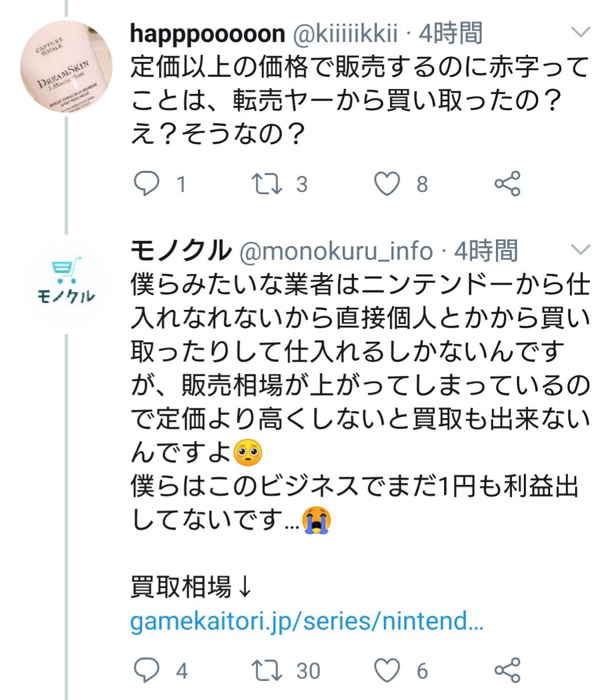Open the gamekaitori.jp link

coord(306,621)
